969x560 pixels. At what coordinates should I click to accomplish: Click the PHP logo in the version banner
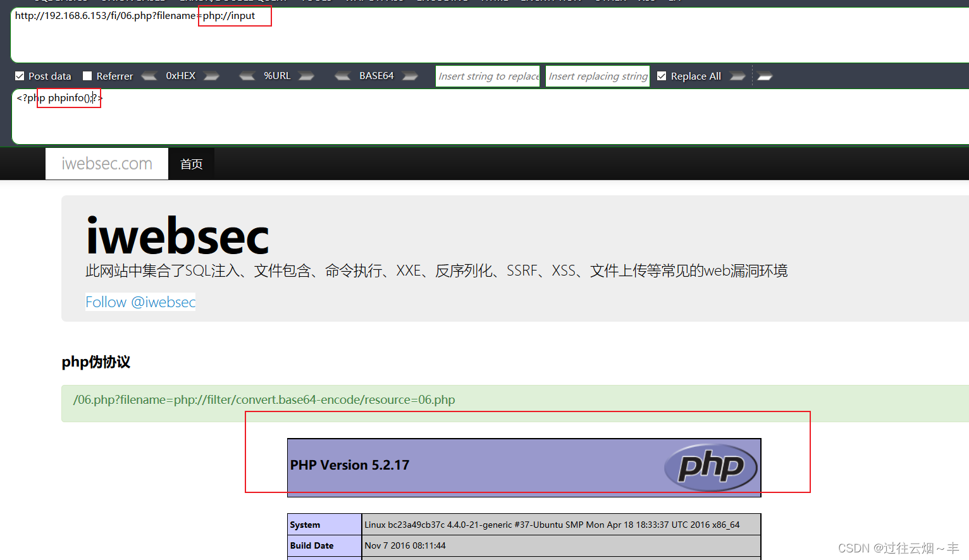coord(711,467)
